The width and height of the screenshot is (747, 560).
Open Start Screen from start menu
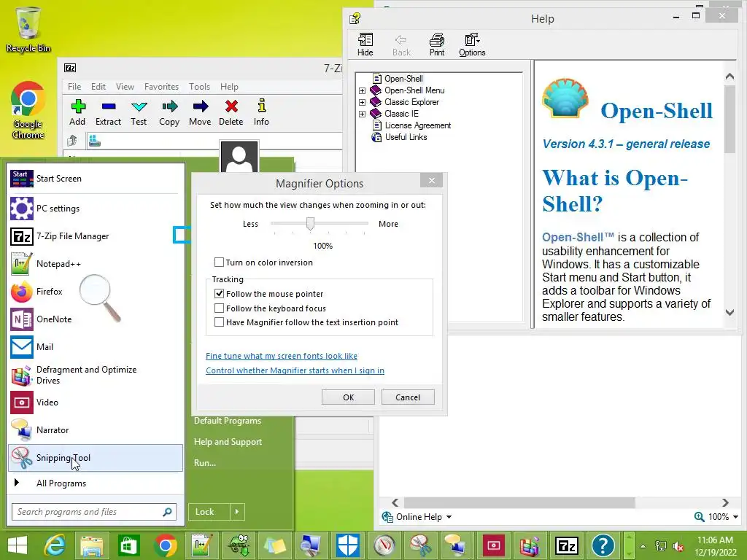pos(95,179)
